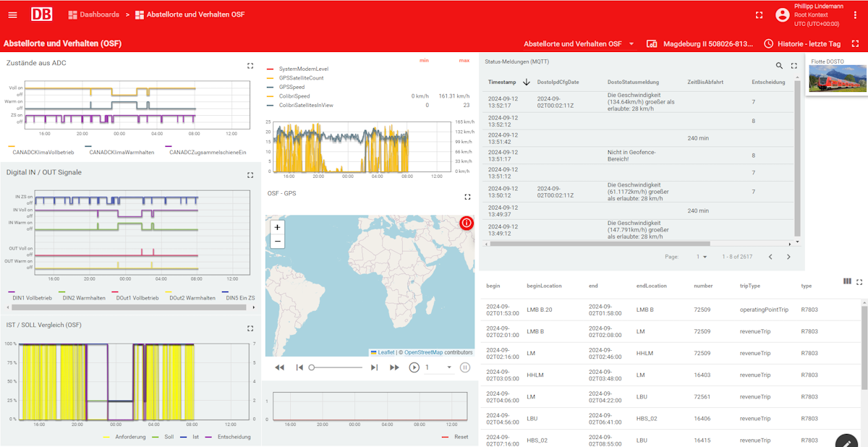
Task: Search in Status-Meldungen table
Action: pos(779,65)
